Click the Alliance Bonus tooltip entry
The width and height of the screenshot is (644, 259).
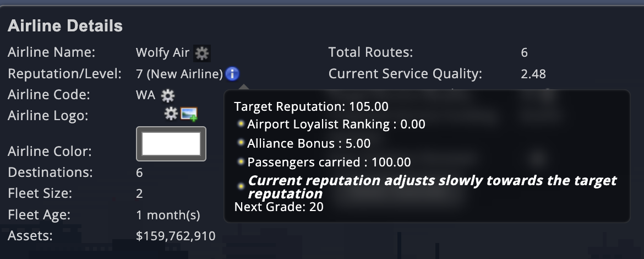(x=308, y=143)
